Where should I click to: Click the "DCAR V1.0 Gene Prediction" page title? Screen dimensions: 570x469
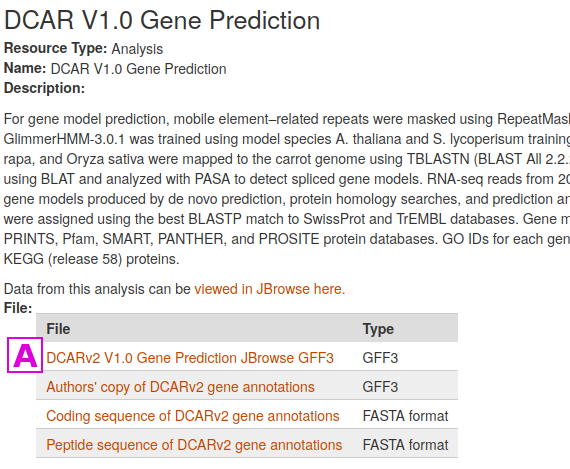162,20
